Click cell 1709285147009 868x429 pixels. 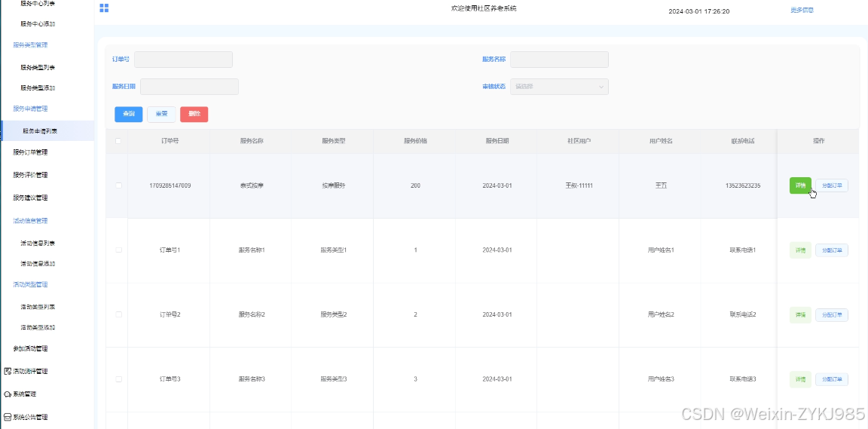coord(170,185)
